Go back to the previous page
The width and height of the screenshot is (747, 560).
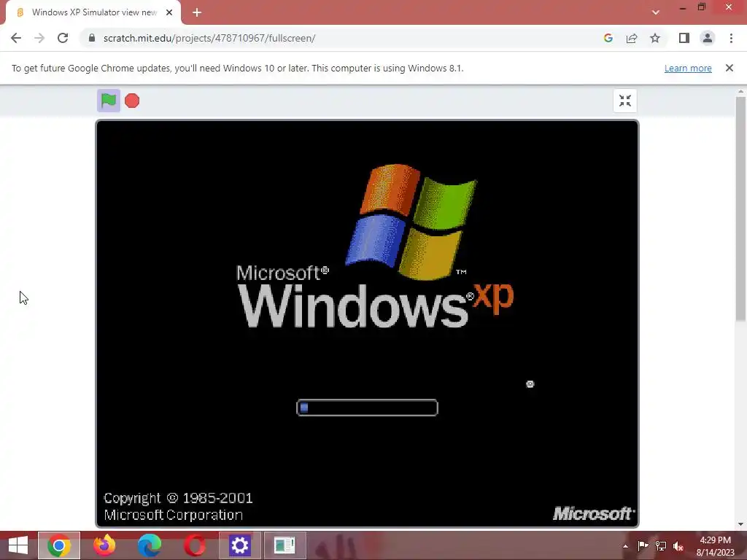point(16,38)
